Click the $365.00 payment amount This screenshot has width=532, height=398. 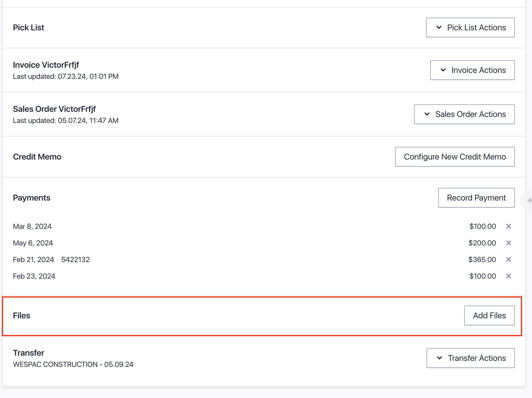click(482, 259)
